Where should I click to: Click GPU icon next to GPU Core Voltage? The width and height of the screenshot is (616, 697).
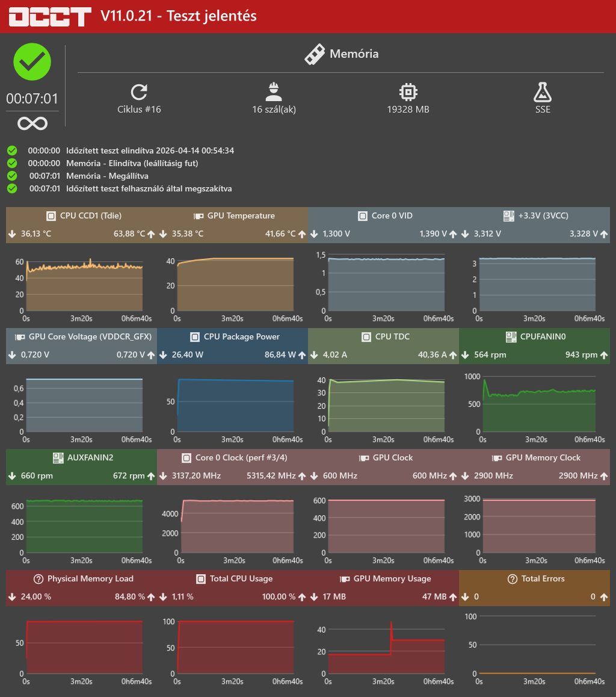click(20, 337)
